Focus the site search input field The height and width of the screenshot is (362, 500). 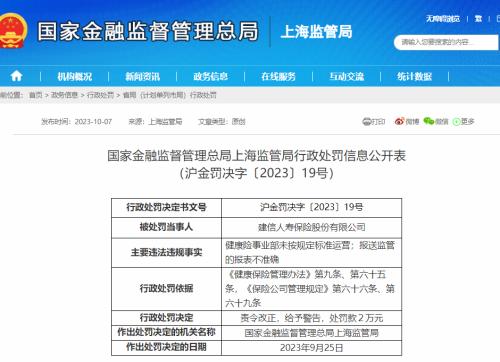pos(447,42)
